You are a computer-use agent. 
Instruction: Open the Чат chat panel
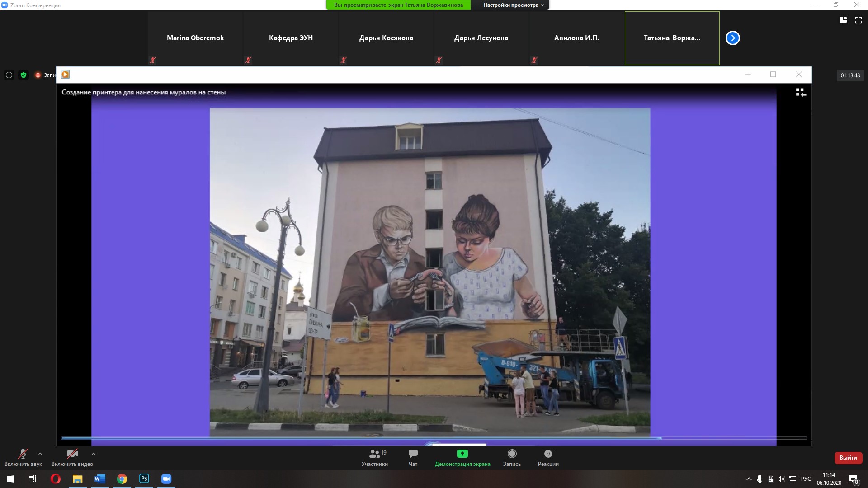413,457
